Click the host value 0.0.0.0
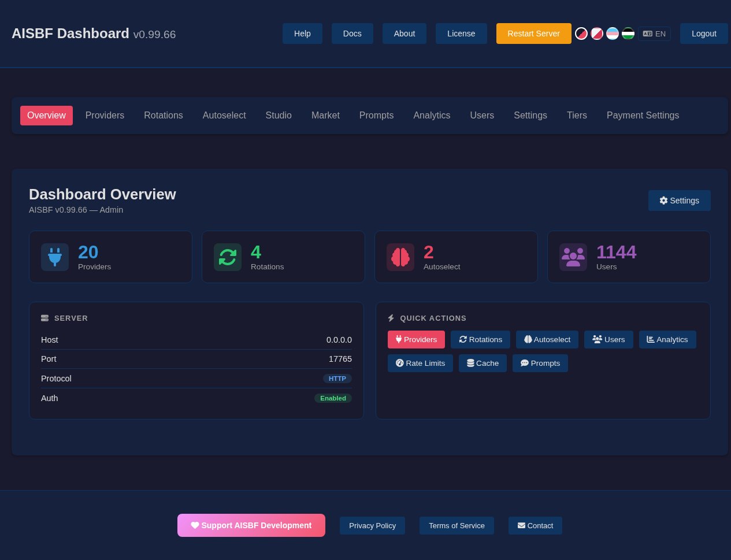Viewport: 731px width, 560px height. (339, 340)
